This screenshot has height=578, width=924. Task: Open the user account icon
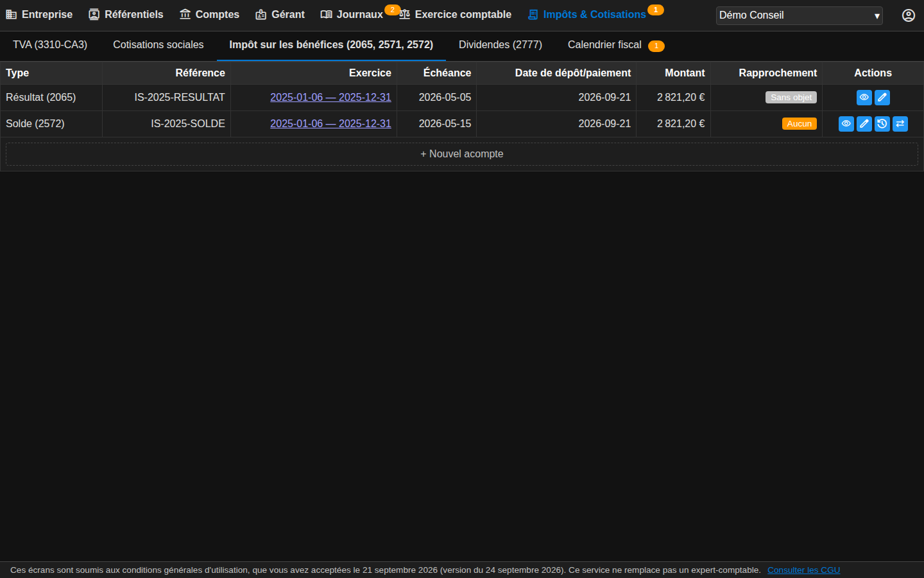(x=909, y=15)
